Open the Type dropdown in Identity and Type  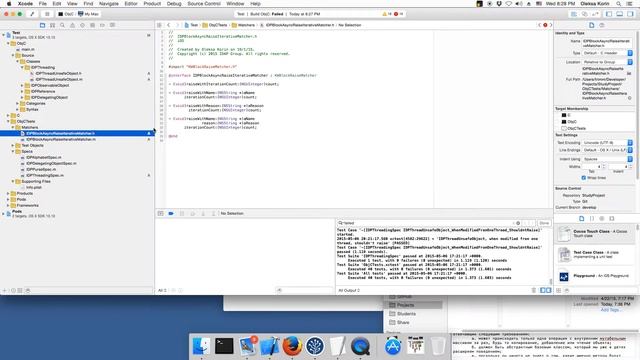607,53
